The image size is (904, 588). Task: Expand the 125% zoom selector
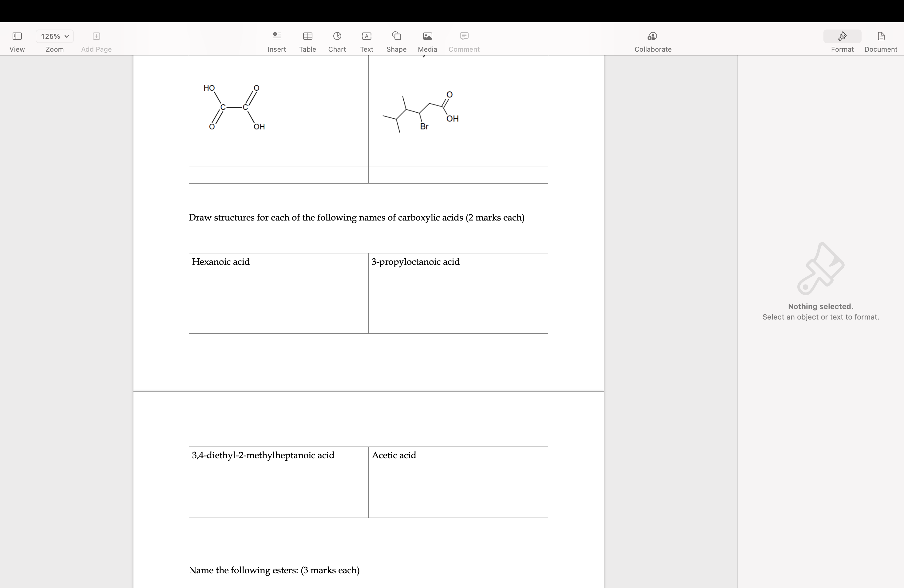click(54, 36)
